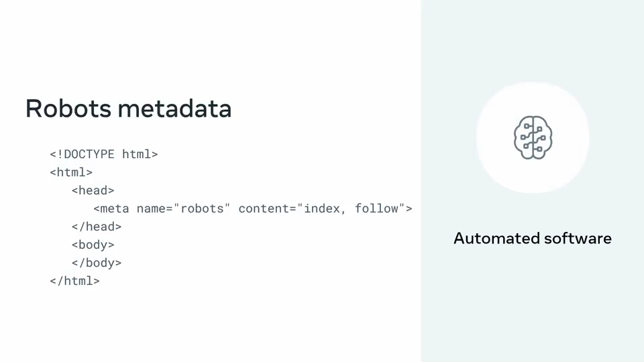The width and height of the screenshot is (644, 362).
Task: Click the word Robots in the title
Action: pos(68,109)
